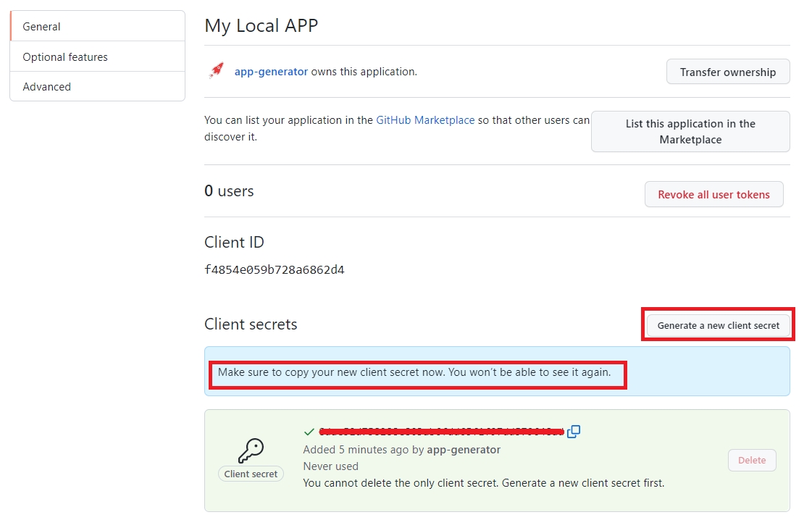Click the 'Client secret' label badge
Screen dimensions: 812x520
pyautogui.click(x=251, y=474)
